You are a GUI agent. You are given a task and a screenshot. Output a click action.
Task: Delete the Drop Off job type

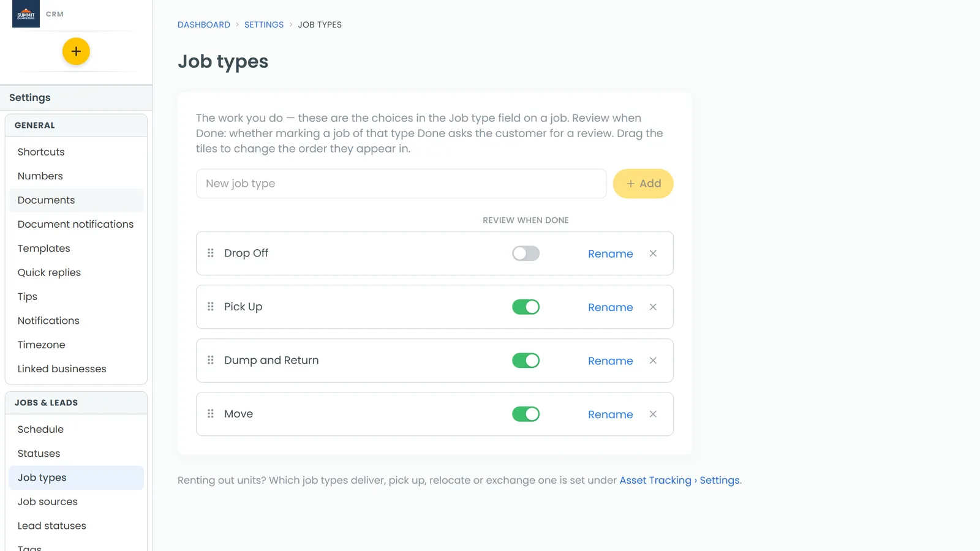pyautogui.click(x=653, y=253)
